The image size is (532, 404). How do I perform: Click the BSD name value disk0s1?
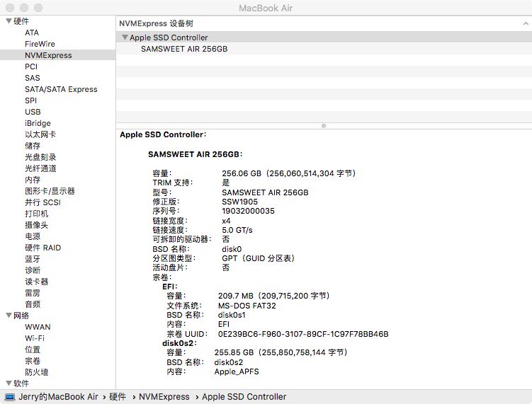(x=232, y=315)
